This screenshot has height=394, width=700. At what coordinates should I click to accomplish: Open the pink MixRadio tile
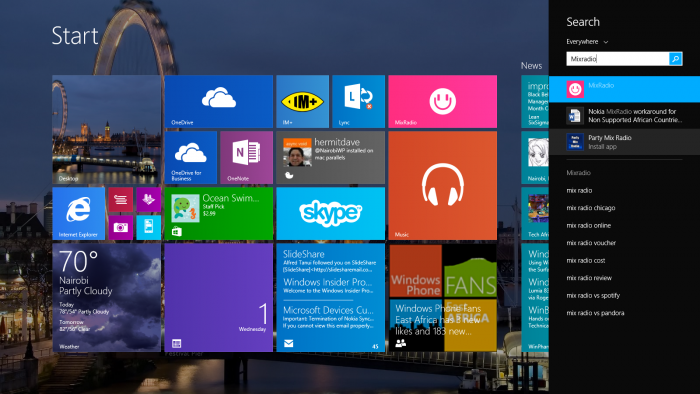coord(442,102)
